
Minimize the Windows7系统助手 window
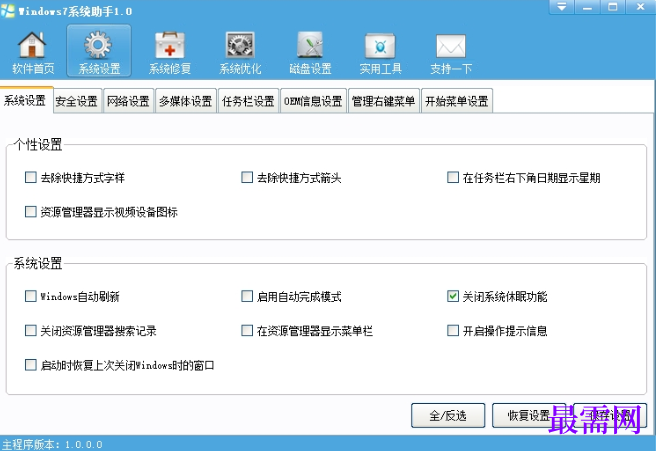pos(588,7)
